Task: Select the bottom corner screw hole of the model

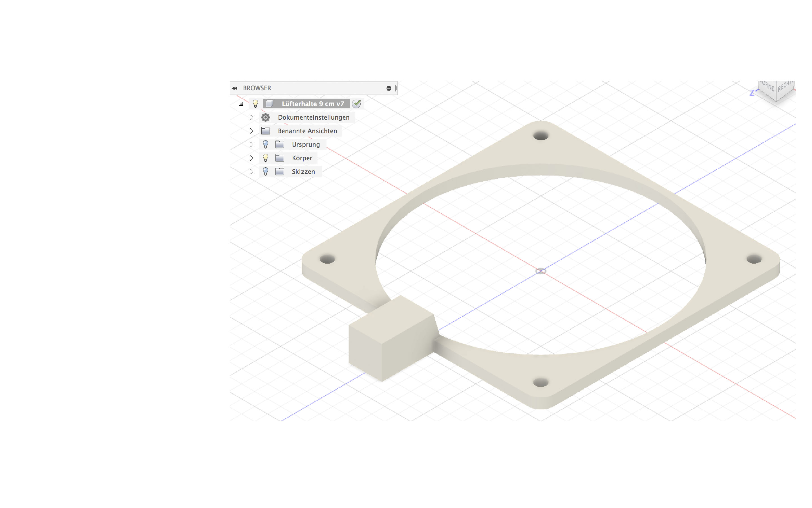Action: click(x=540, y=382)
